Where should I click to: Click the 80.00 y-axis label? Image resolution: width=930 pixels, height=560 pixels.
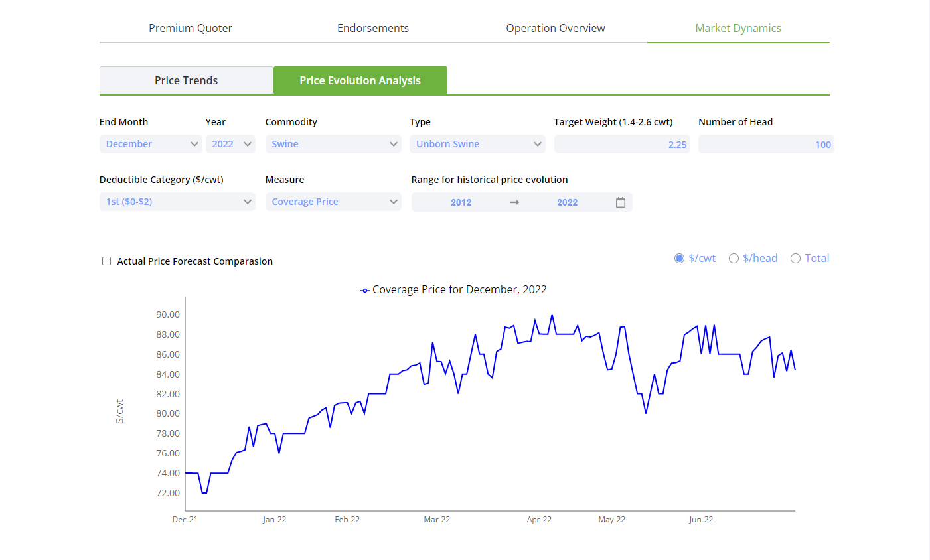[x=168, y=413]
